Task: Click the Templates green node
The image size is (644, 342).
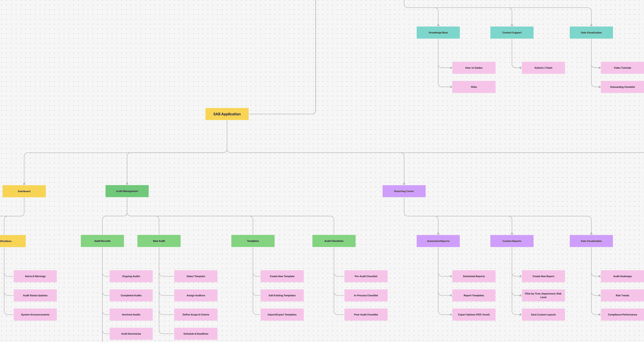Action: point(253,241)
